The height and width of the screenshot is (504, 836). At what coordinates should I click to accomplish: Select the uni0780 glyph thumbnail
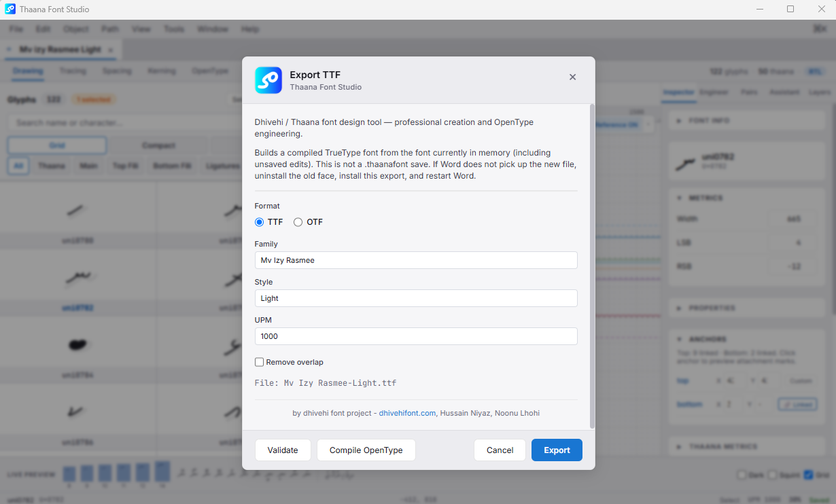click(x=77, y=216)
